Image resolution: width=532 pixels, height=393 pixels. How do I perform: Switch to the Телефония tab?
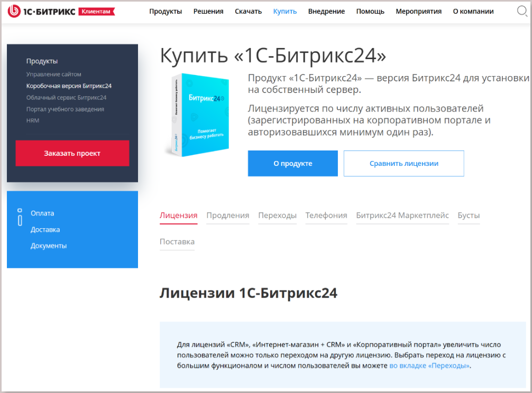point(326,216)
